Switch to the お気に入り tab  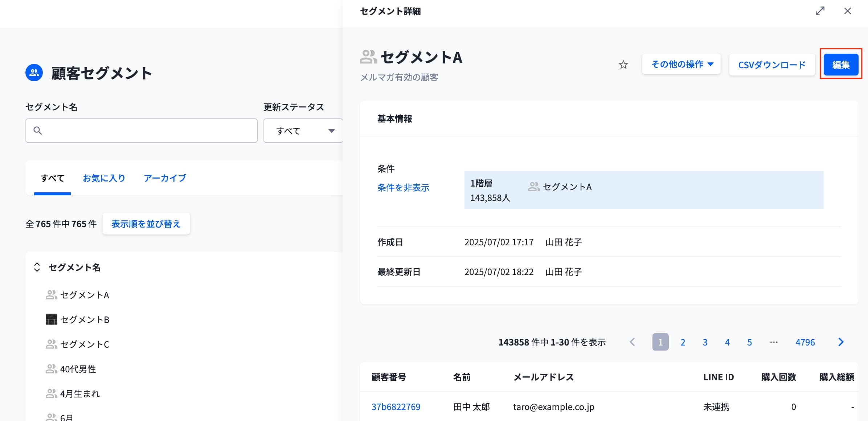[x=104, y=178]
